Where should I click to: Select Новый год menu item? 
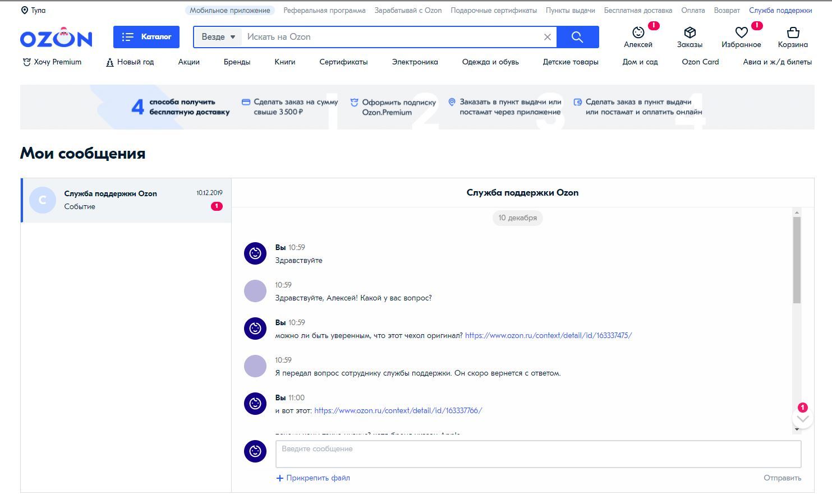click(x=130, y=62)
